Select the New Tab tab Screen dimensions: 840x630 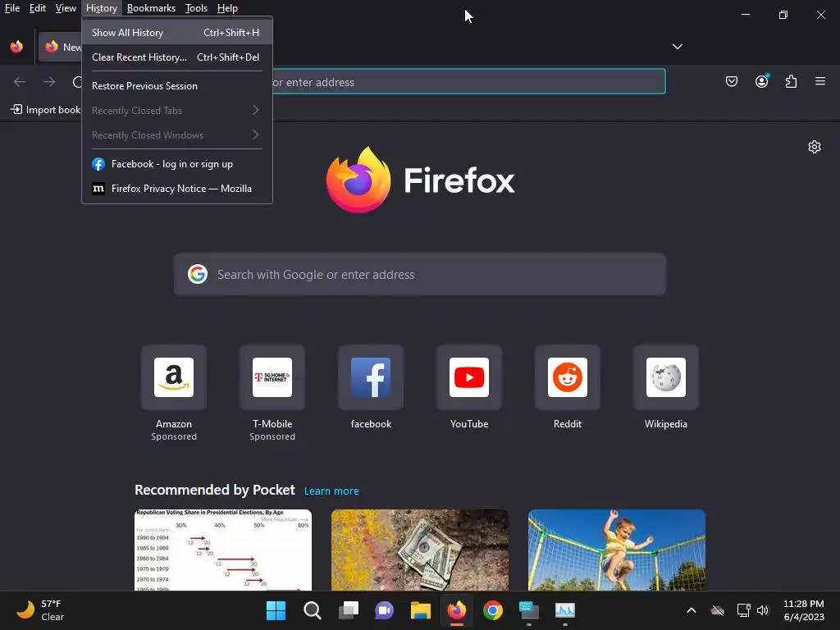[x=60, y=47]
